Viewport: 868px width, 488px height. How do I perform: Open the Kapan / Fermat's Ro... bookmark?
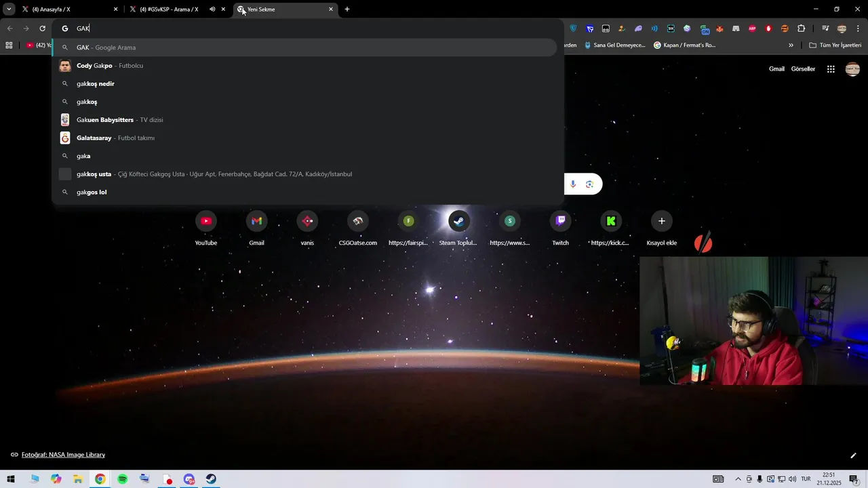(685, 45)
